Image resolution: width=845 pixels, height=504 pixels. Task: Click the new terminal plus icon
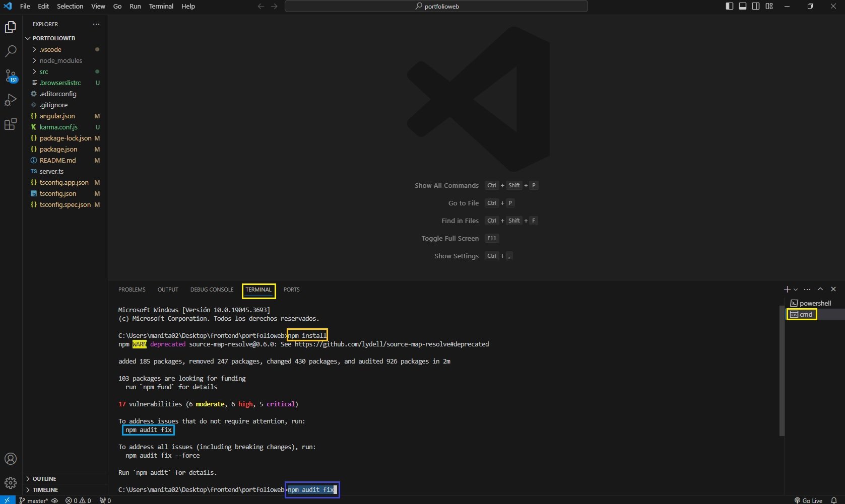[x=787, y=289]
